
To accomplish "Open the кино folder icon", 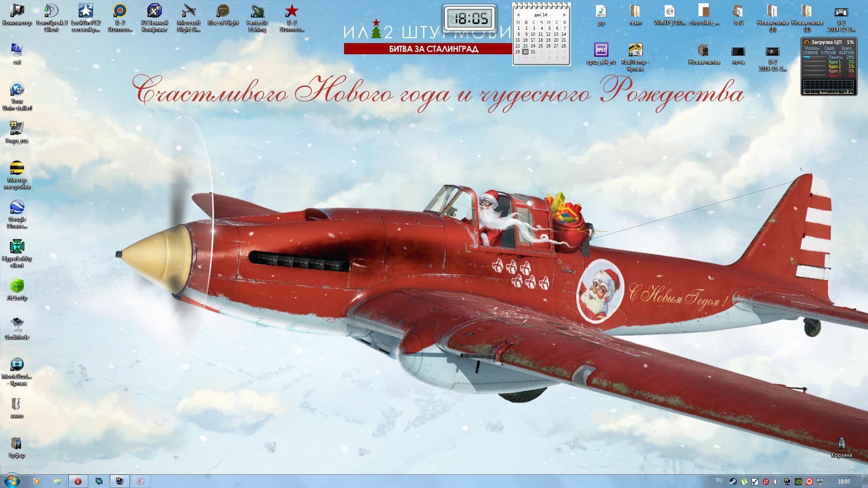I will tap(17, 407).
